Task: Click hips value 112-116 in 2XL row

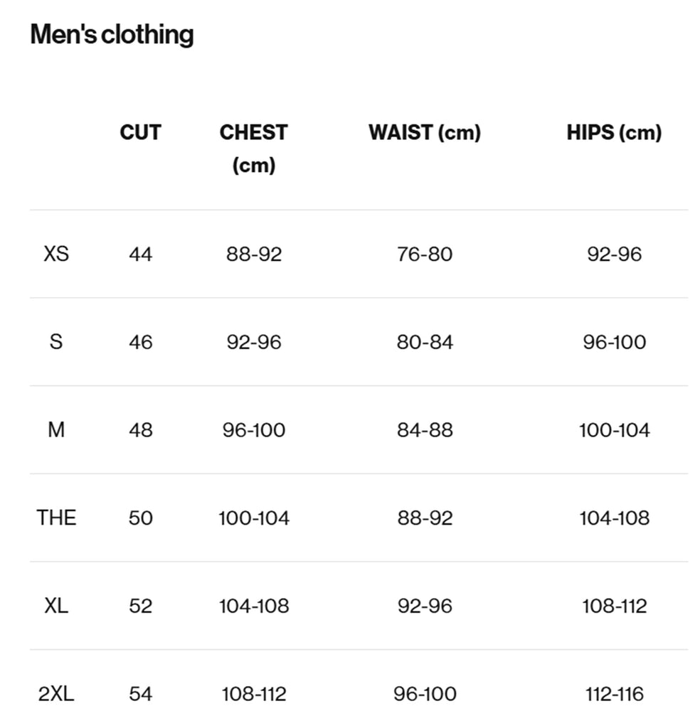Action: [x=614, y=694]
